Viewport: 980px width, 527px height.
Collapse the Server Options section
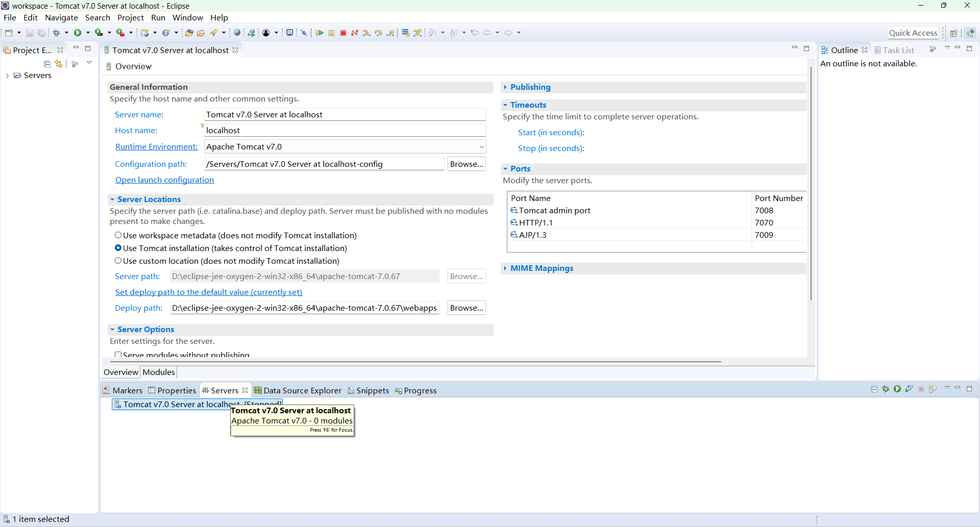click(112, 330)
